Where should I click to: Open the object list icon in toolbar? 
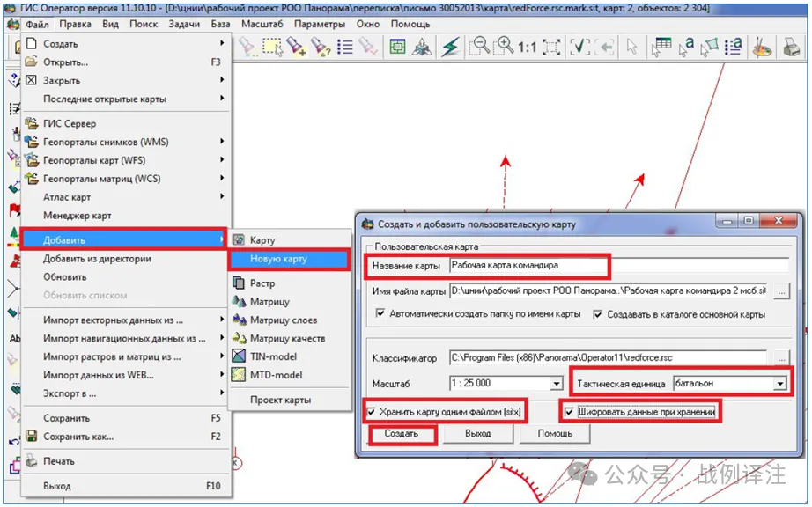[x=345, y=47]
